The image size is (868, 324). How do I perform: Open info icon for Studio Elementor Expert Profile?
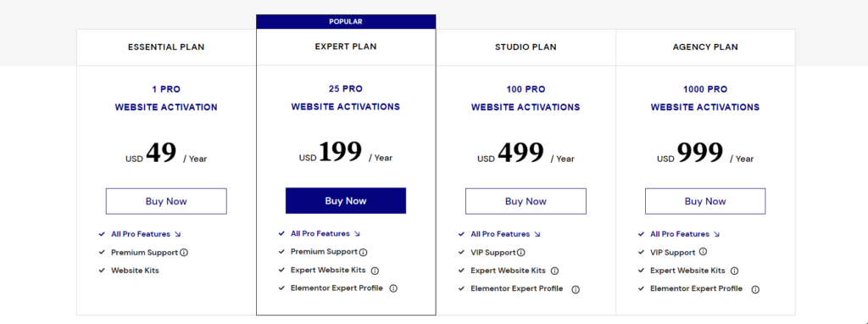[x=576, y=289]
